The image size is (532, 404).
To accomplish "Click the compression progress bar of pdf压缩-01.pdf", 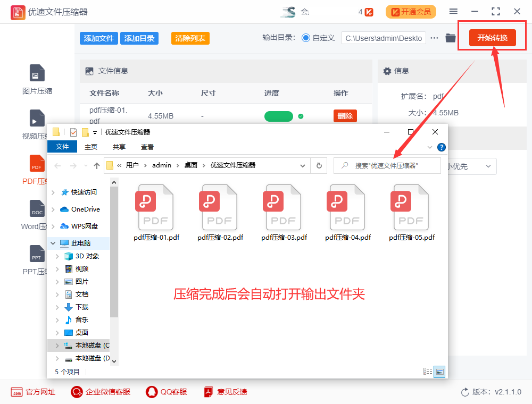I will [x=278, y=115].
